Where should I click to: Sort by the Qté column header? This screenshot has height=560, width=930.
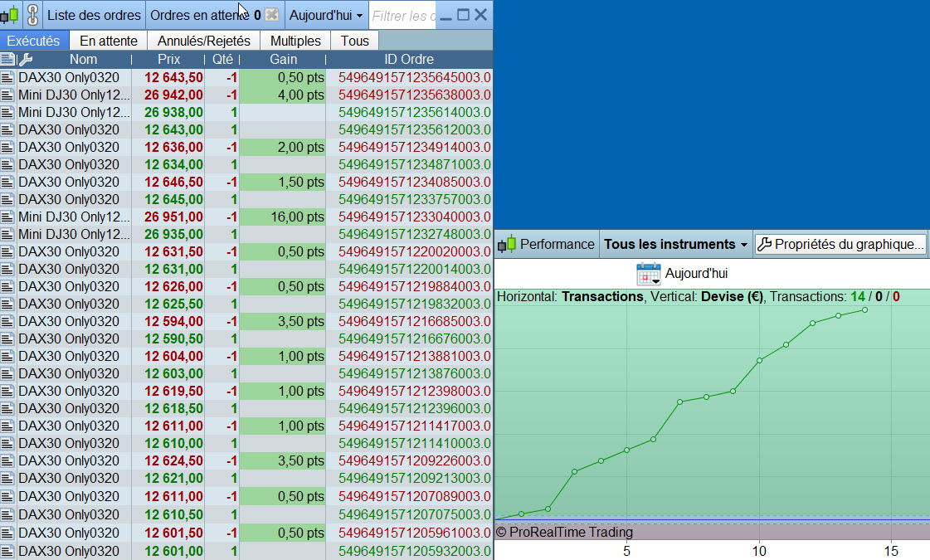222,59
